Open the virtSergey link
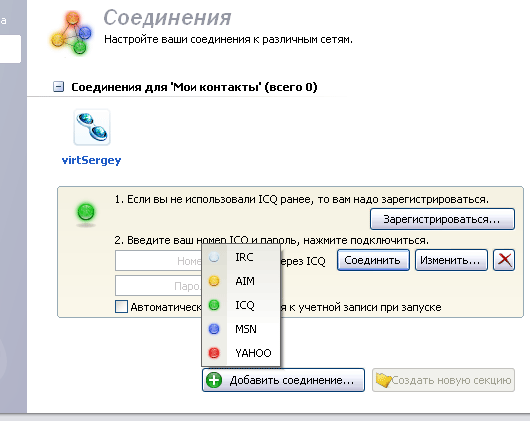The width and height of the screenshot is (530, 421). 91,160
